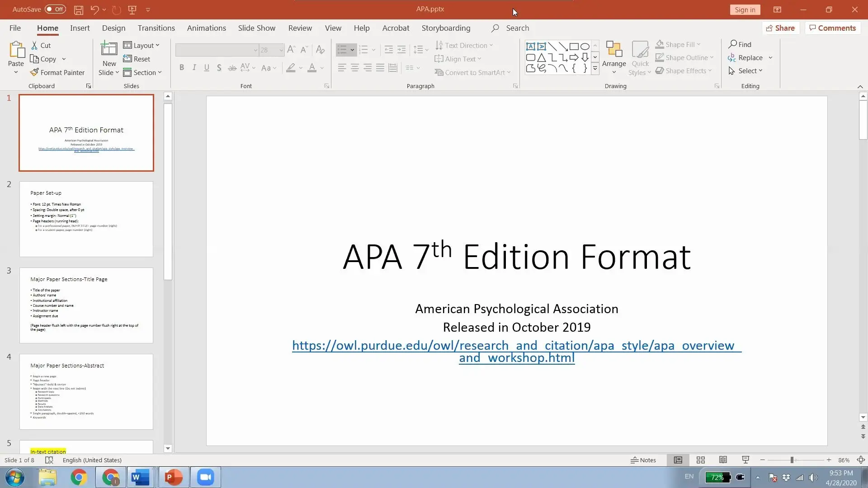
Task: Click spell check icon in status bar
Action: (x=49, y=460)
